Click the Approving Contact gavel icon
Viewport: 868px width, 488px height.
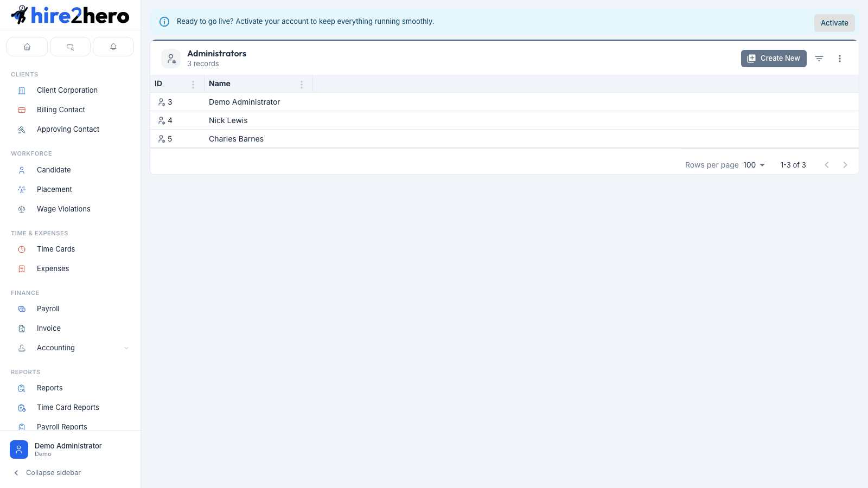pyautogui.click(x=22, y=130)
